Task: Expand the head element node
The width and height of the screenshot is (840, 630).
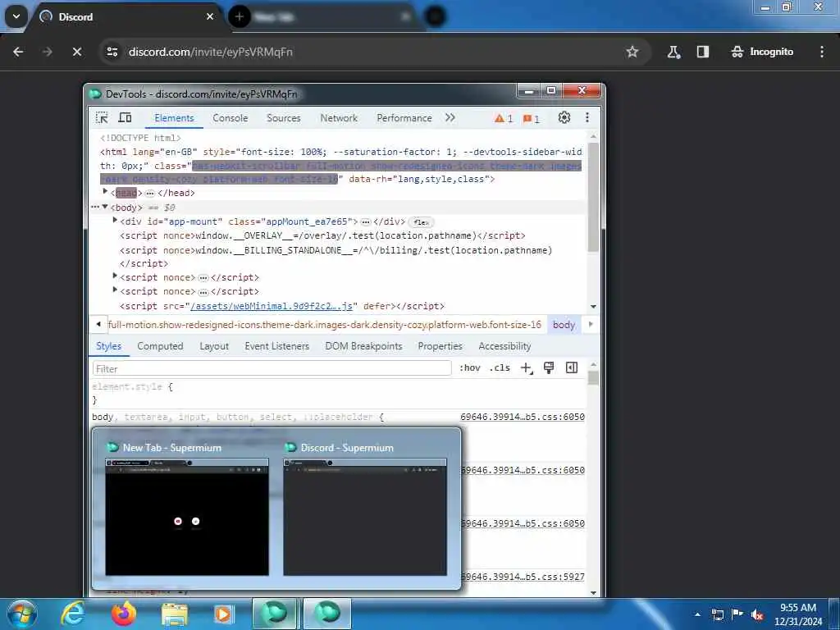Action: click(x=106, y=192)
